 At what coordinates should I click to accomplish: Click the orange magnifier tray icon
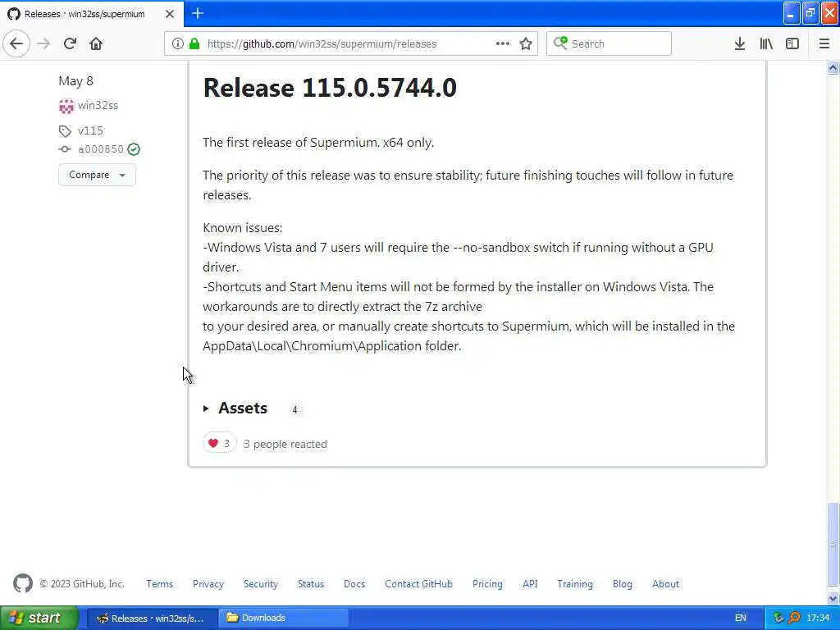[x=794, y=618]
